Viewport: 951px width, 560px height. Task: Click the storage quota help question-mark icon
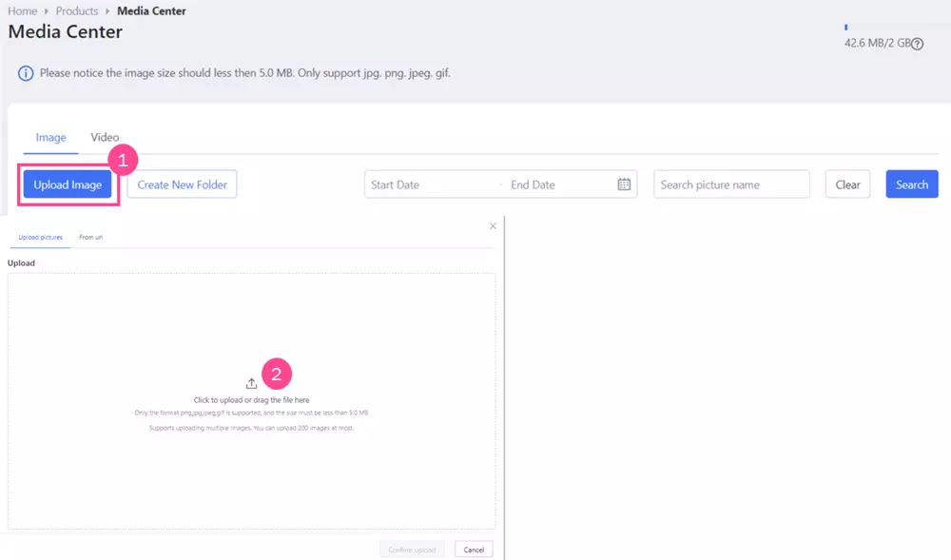(x=918, y=44)
